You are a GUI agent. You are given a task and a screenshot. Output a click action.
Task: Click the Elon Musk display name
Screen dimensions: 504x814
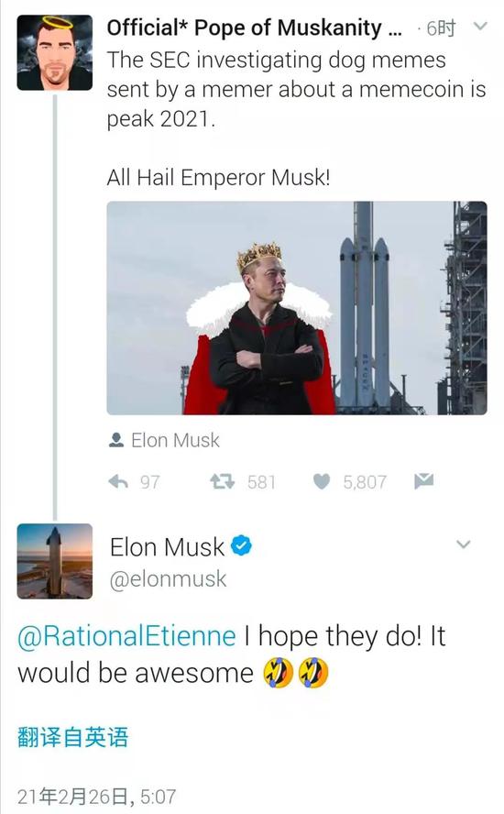click(167, 546)
